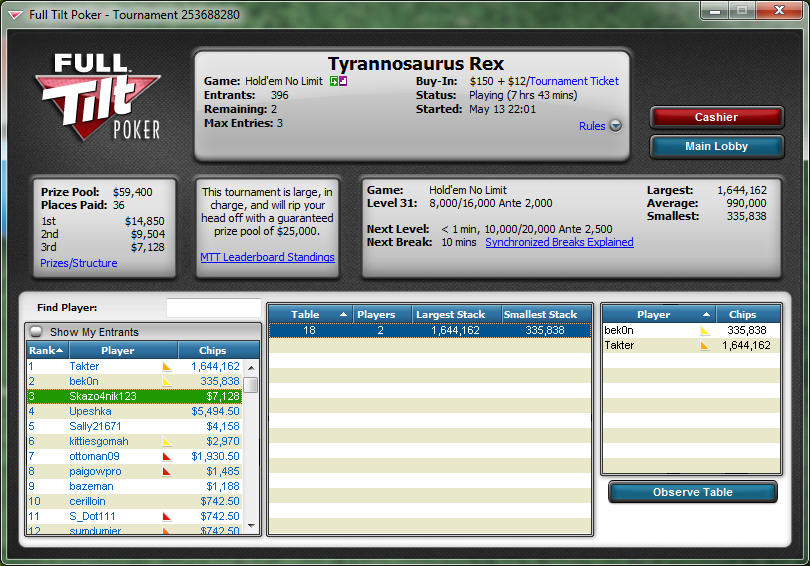The height and width of the screenshot is (566, 810).
Task: Select player kittiesgomah row
Action: tap(134, 441)
